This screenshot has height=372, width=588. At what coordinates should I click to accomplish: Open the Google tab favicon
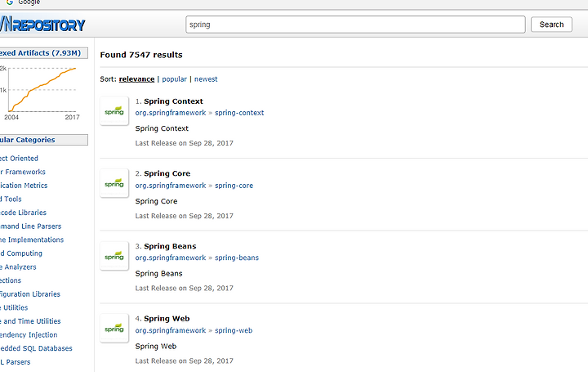(10, 2)
